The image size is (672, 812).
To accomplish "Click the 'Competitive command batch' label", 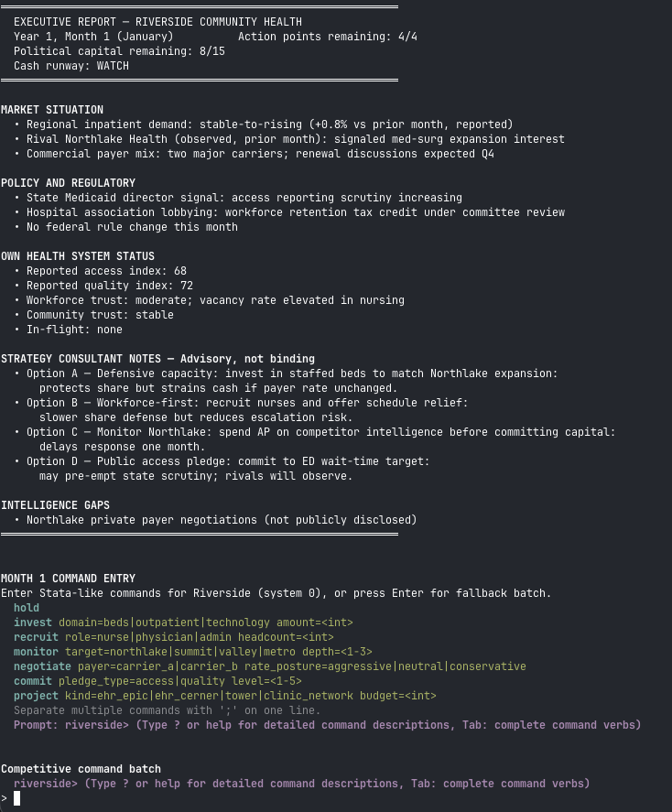I will coord(81,769).
